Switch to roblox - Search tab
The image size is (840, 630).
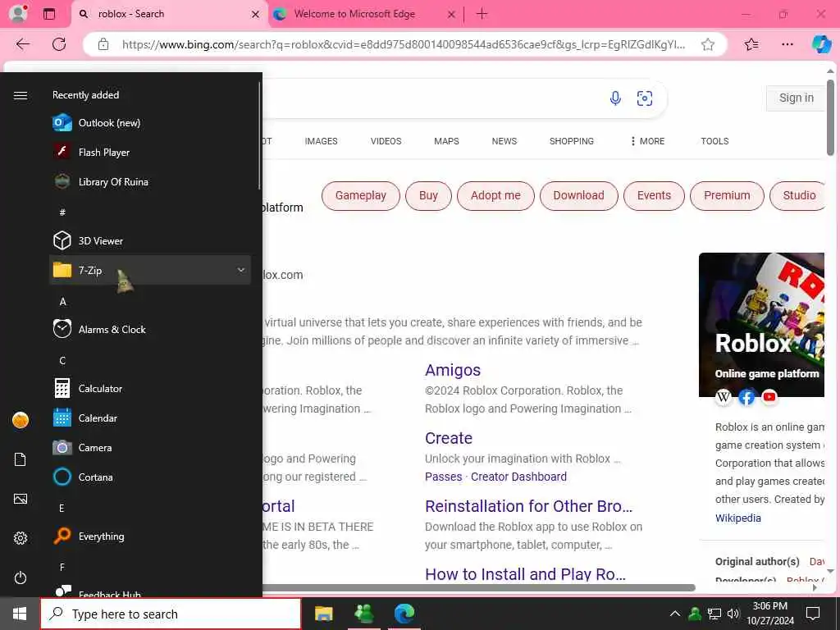[170, 14]
